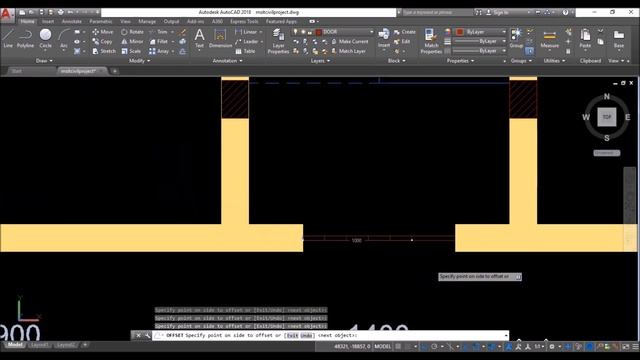Click the Move tool
640x360 pixels.
pos(103,32)
